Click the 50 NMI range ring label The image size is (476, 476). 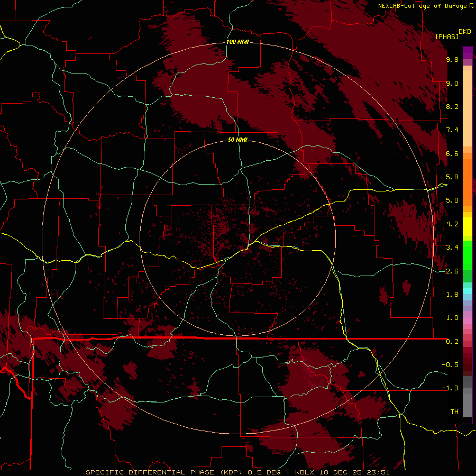(x=237, y=140)
